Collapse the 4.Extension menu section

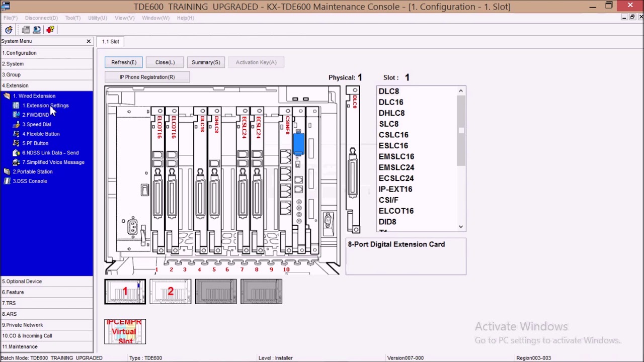(46, 85)
